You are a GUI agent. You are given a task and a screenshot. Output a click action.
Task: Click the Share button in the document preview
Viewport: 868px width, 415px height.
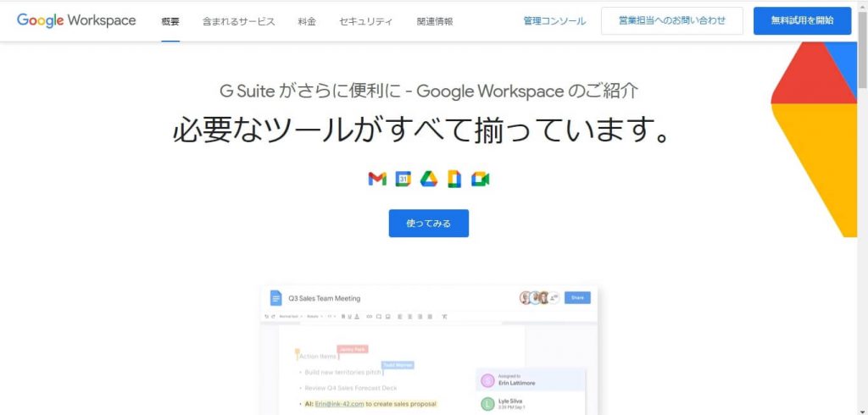click(x=577, y=297)
